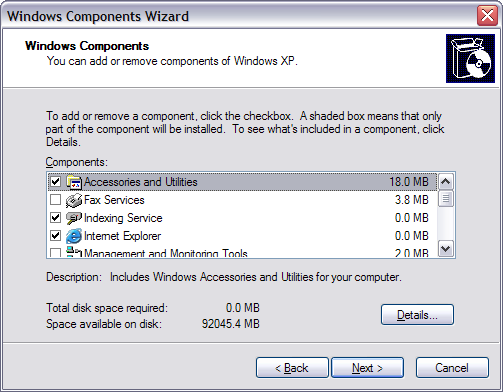Click the components list scroll up arrow
503x392 pixels.
tap(446, 182)
